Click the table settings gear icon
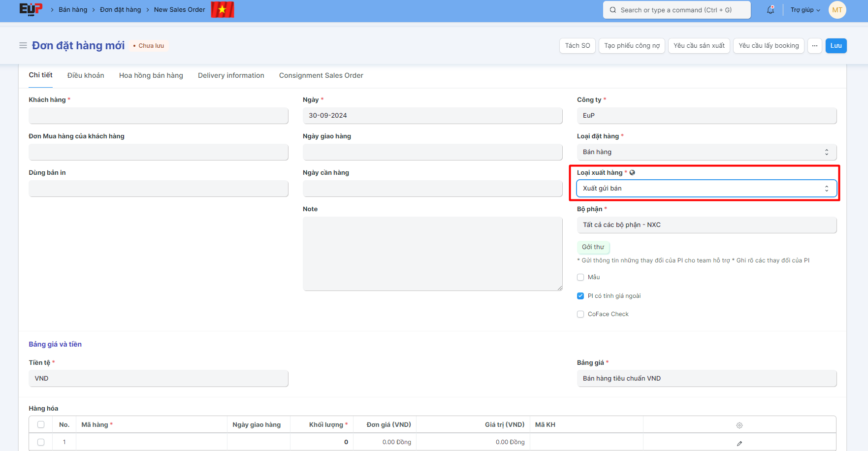Screen dimensions: 868x451 (739, 425)
